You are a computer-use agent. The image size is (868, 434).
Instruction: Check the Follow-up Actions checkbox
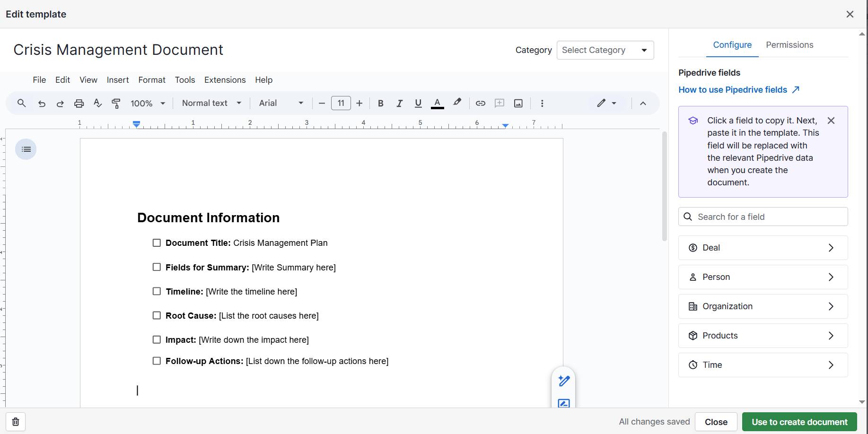tap(157, 361)
